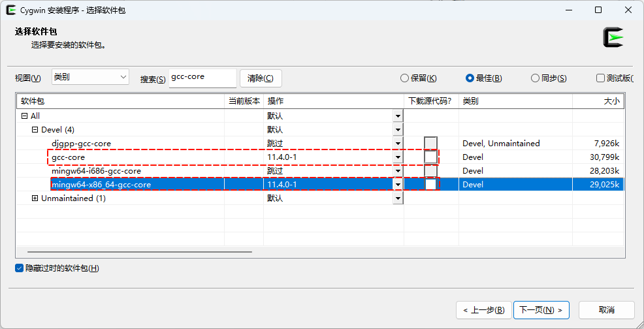Tick the source checkbox for gcc-core
The height and width of the screenshot is (329, 644).
pos(430,157)
